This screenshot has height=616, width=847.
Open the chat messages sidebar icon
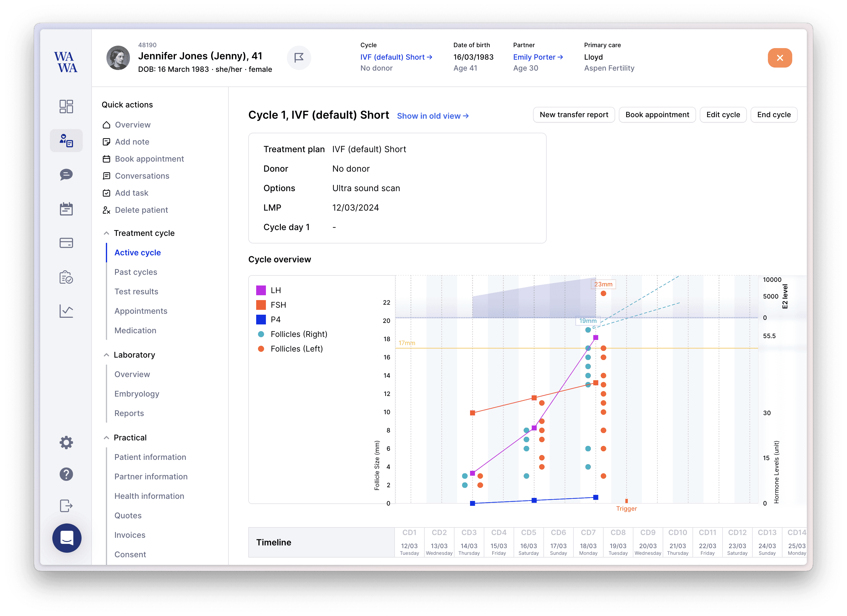[66, 174]
